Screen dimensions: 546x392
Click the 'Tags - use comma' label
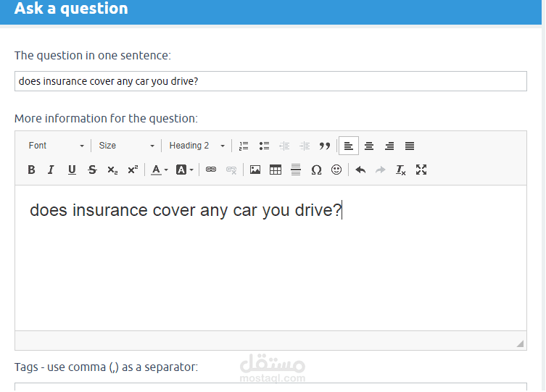[106, 367]
